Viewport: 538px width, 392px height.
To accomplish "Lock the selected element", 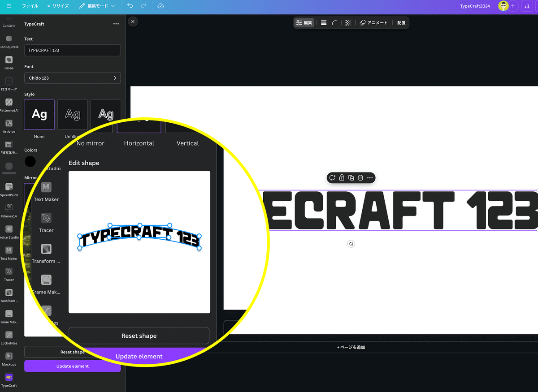I will click(342, 177).
